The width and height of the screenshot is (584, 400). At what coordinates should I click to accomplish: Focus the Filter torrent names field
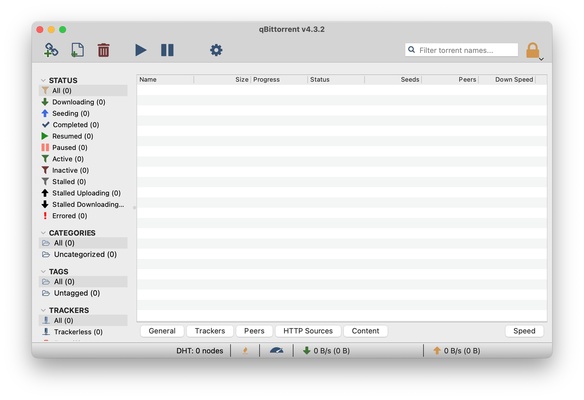click(x=461, y=50)
